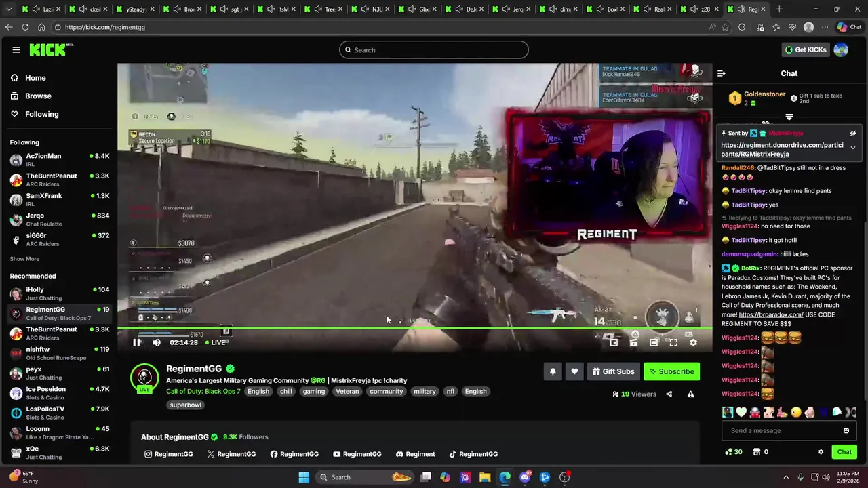The width and height of the screenshot is (868, 488).
Task: Open Jerqo's channel in Following
Action: [x=60, y=220]
